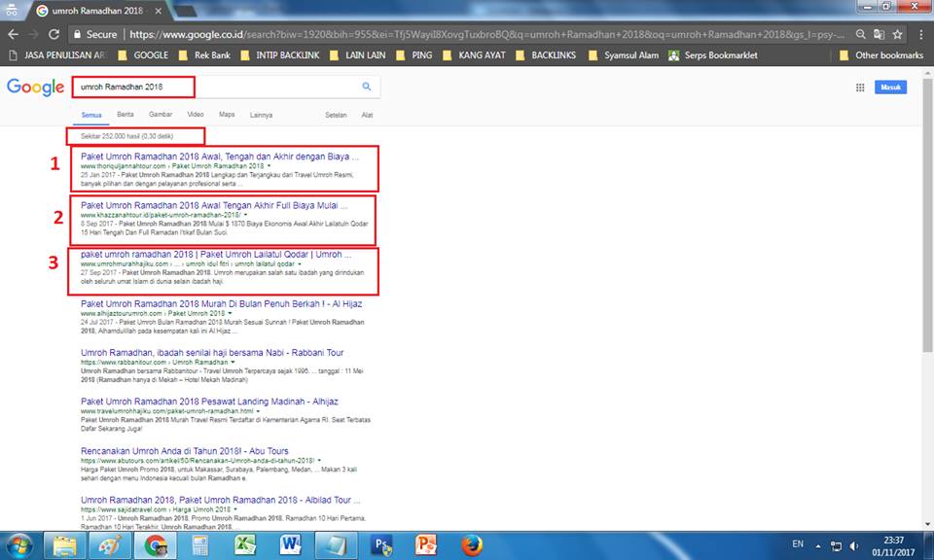This screenshot has width=934, height=560.
Task: Switch to the Video tab
Action: click(x=196, y=115)
